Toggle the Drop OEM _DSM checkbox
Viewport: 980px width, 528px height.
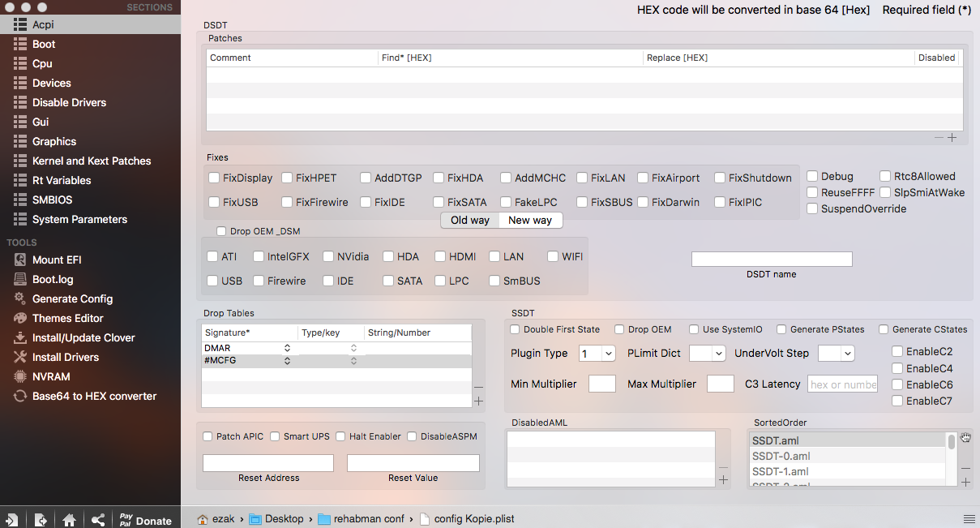point(221,231)
